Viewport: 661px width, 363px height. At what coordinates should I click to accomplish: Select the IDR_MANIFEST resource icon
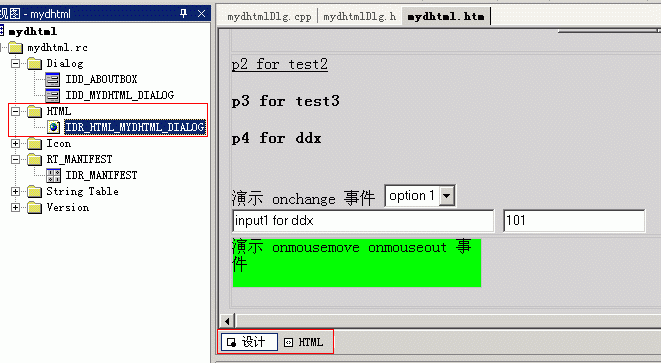pyautogui.click(x=53, y=175)
